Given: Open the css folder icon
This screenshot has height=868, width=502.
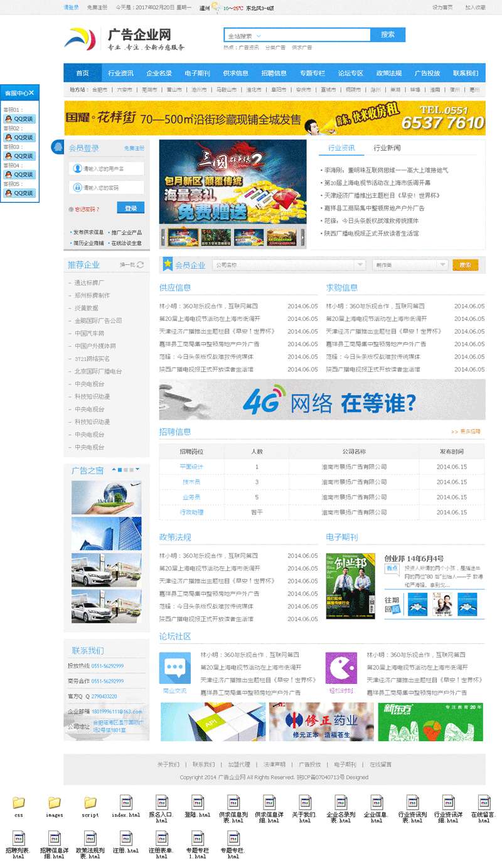Looking at the screenshot, I should click(19, 803).
